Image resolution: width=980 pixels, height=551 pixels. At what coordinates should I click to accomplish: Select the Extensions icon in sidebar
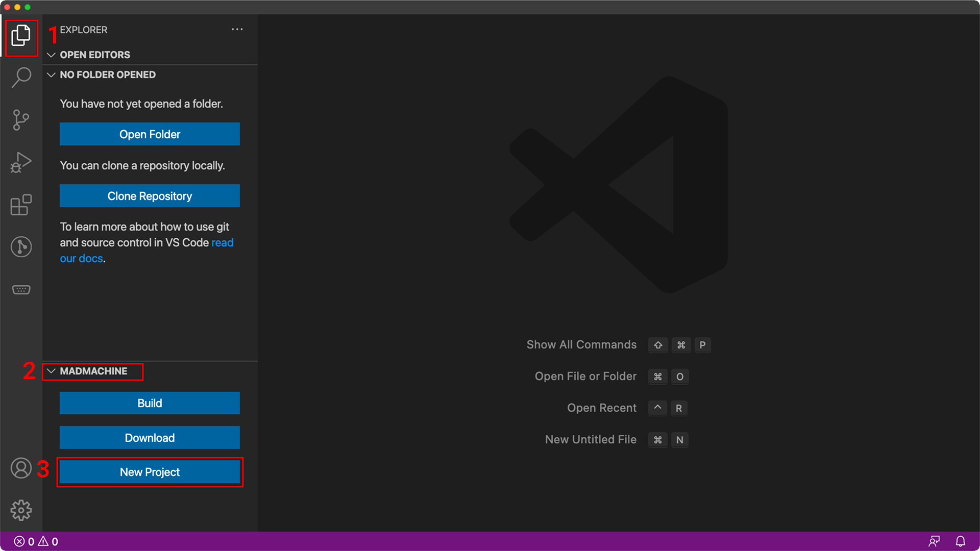pos(21,205)
